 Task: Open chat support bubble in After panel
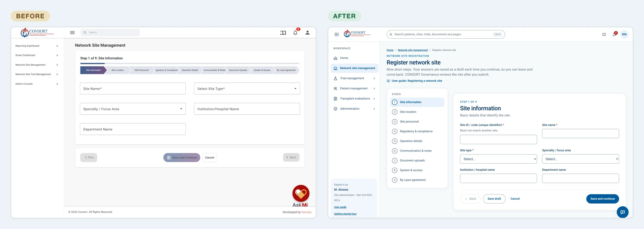622,212
